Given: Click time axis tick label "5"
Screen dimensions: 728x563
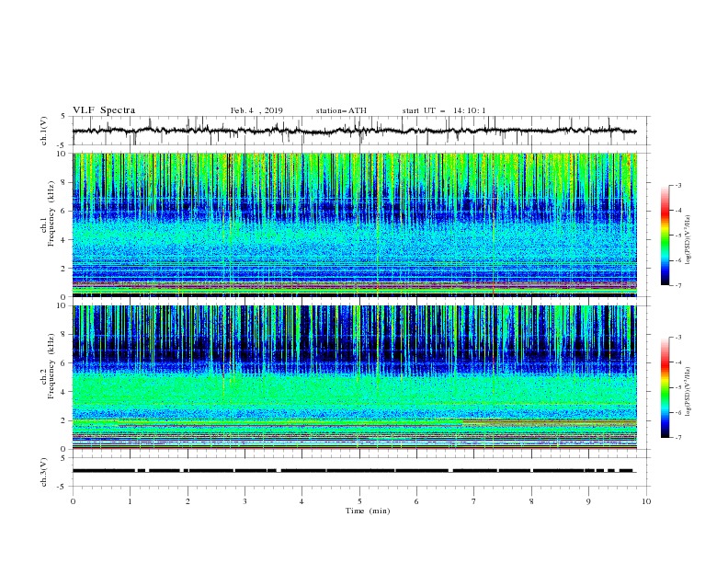Looking at the screenshot, I should [359, 501].
